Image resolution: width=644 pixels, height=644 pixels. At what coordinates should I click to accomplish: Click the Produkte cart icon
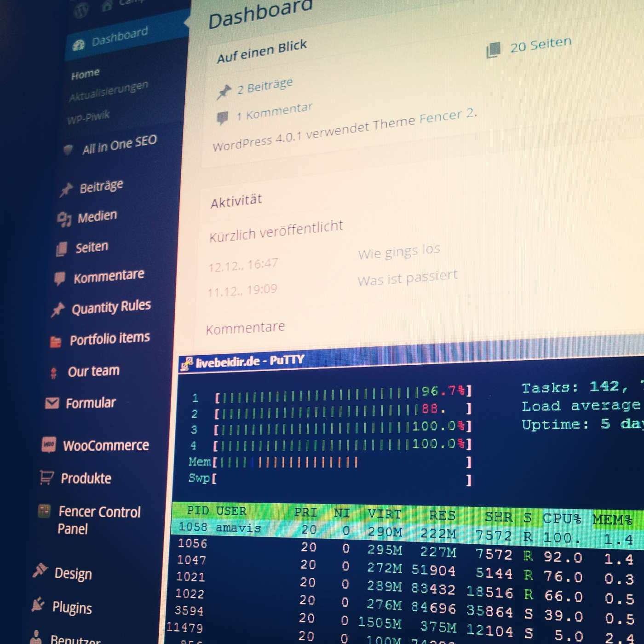[46, 477]
